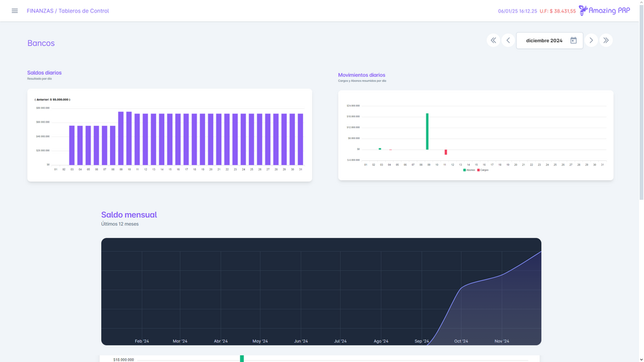Screen dimensions: 644x362
Task: Click FINANZAS / Tableros de Control breadcrumb
Action: 68,11
